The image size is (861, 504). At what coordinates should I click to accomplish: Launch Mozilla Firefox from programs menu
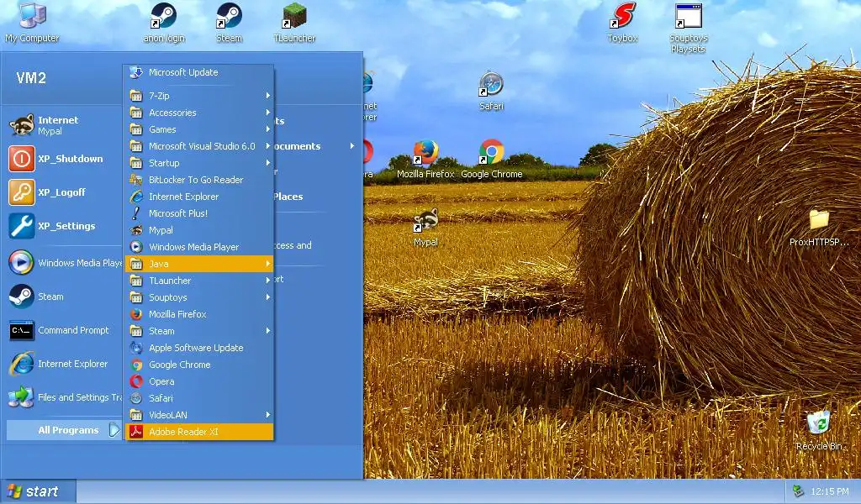click(198, 314)
